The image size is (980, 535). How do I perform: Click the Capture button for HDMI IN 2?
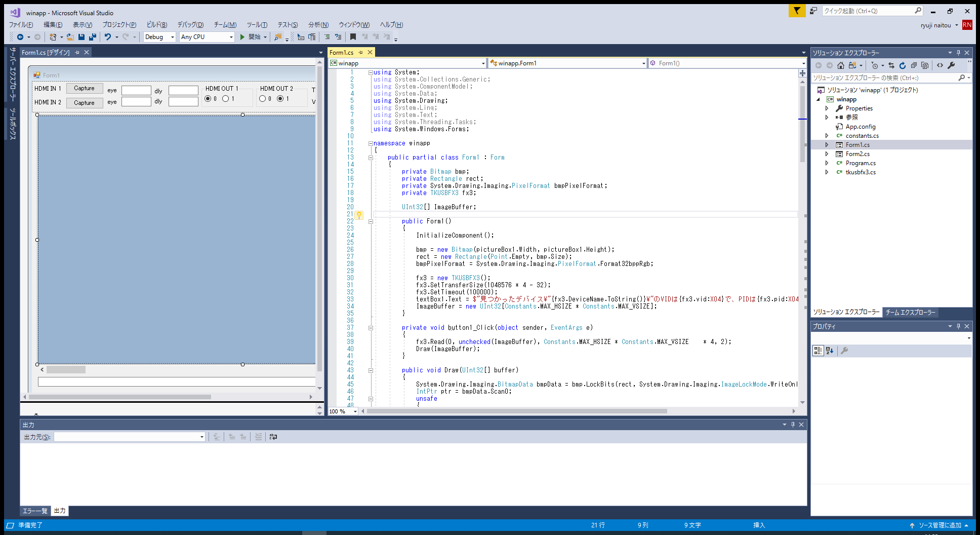click(x=85, y=103)
